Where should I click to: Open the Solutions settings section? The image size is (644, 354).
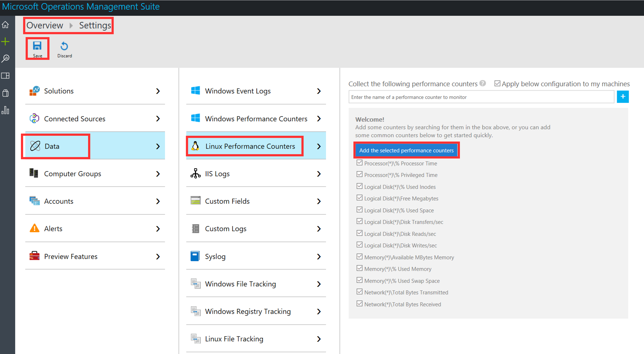coord(95,91)
